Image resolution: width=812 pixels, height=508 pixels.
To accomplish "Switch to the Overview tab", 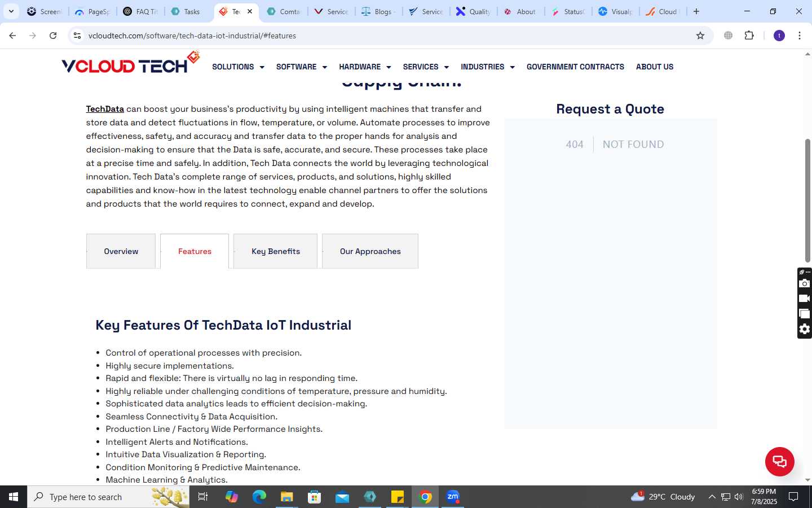I will click(x=121, y=251).
